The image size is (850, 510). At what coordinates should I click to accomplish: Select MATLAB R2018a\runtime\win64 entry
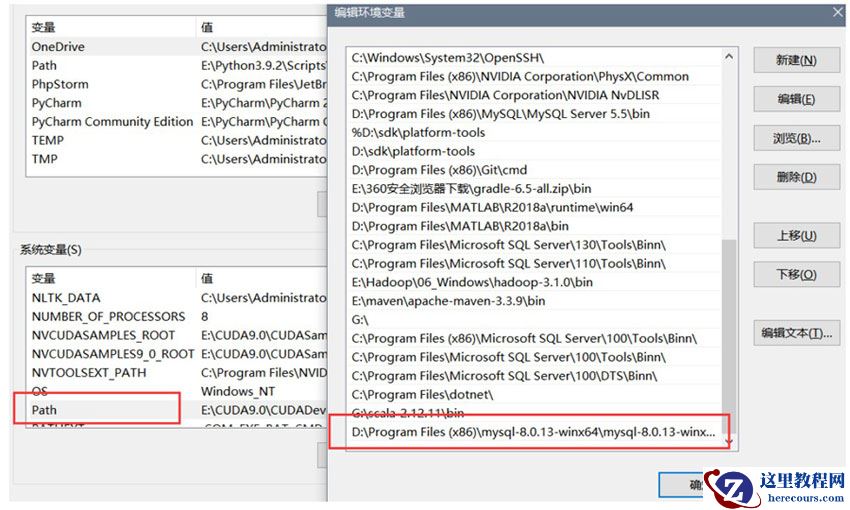click(x=535, y=207)
